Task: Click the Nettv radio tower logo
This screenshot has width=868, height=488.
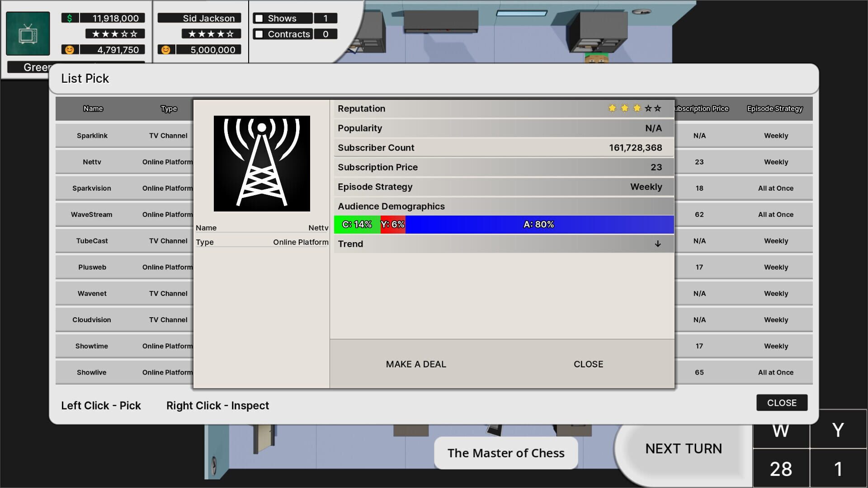Action: coord(261,163)
